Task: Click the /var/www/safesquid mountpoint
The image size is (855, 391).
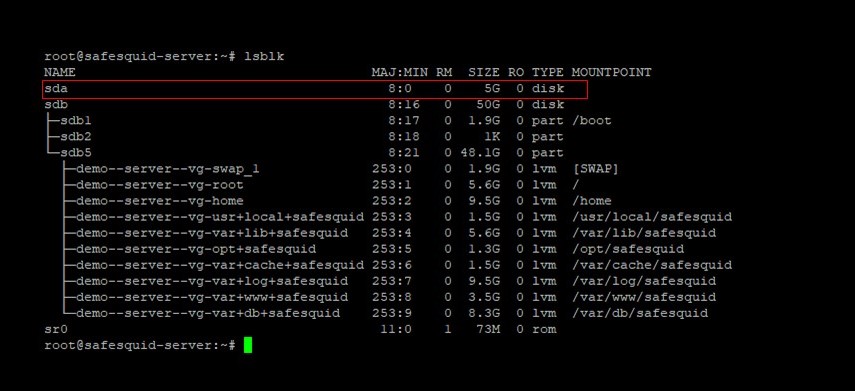Action: (x=644, y=297)
